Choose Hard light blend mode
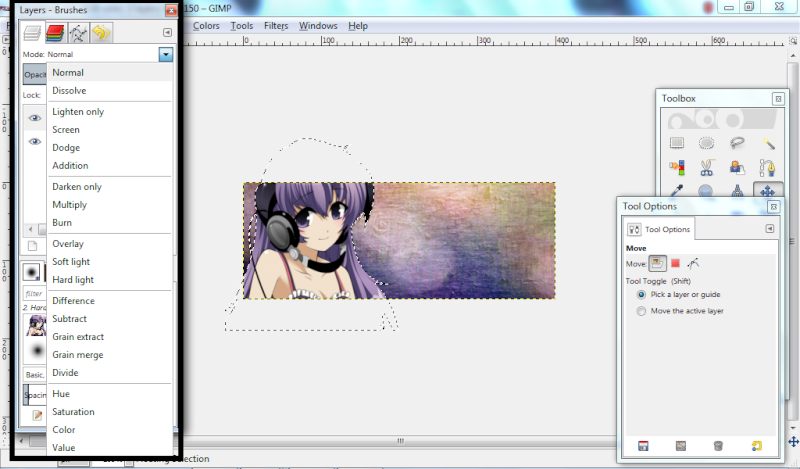This screenshot has height=469, width=800. [110, 280]
